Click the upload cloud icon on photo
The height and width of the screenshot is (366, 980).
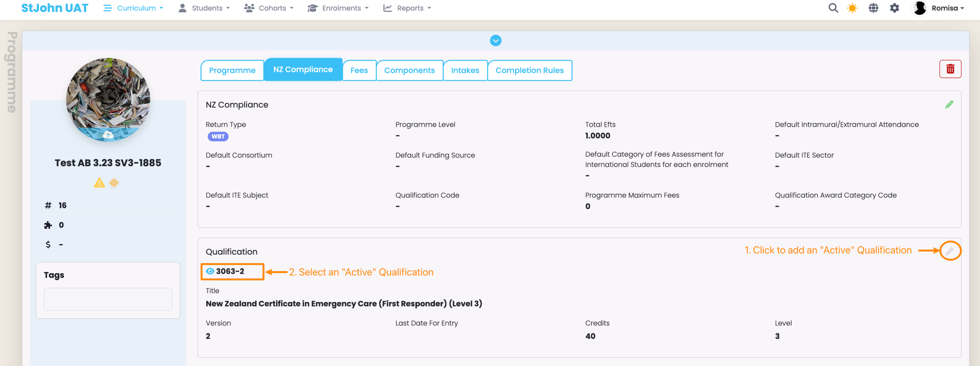click(x=108, y=135)
